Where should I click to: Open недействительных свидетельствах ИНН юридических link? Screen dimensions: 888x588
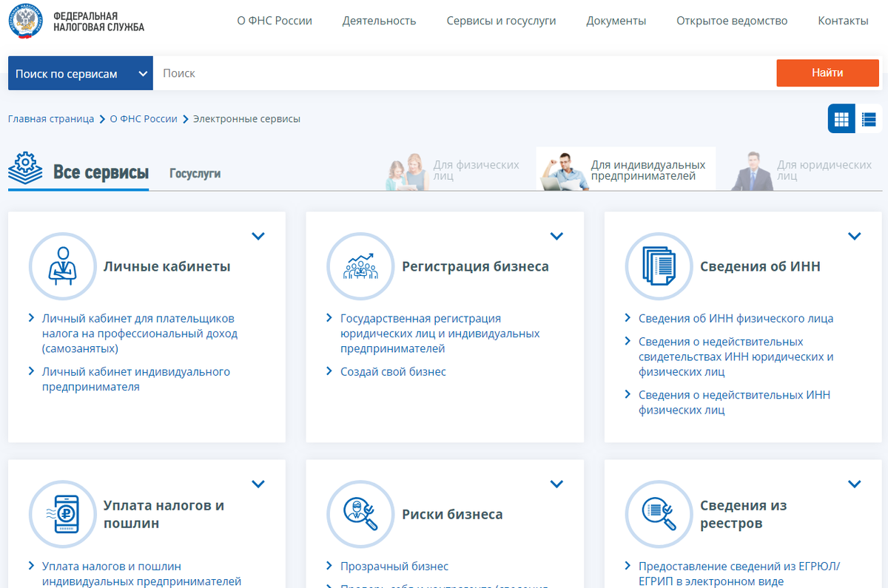click(x=736, y=356)
